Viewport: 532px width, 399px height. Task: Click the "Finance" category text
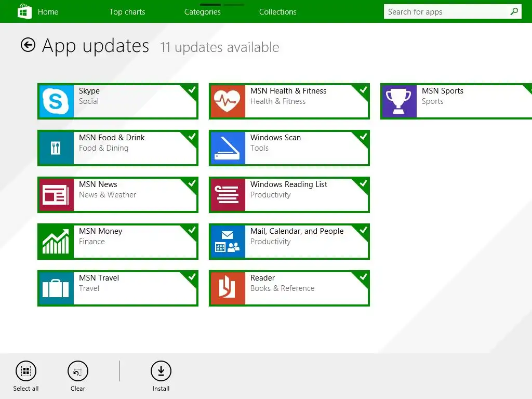(91, 241)
